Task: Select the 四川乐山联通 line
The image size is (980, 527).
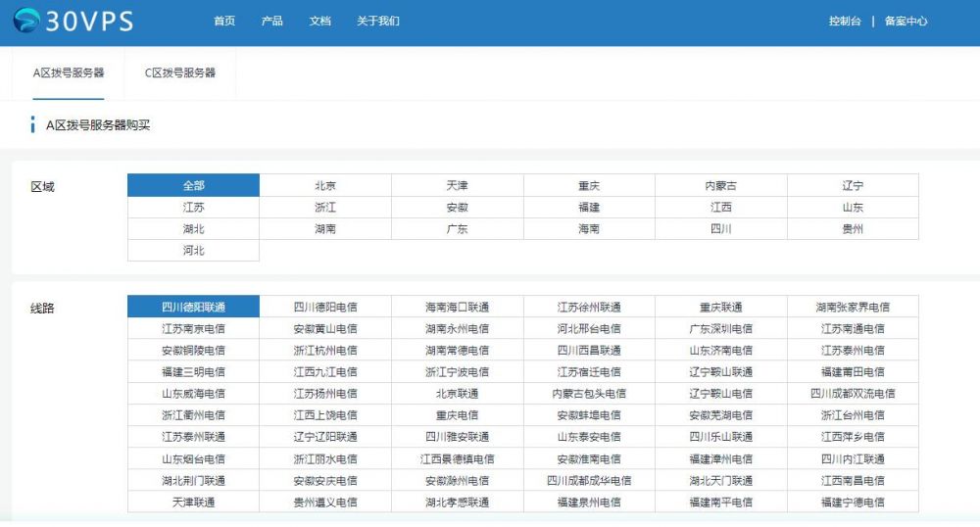Action: coord(720,437)
